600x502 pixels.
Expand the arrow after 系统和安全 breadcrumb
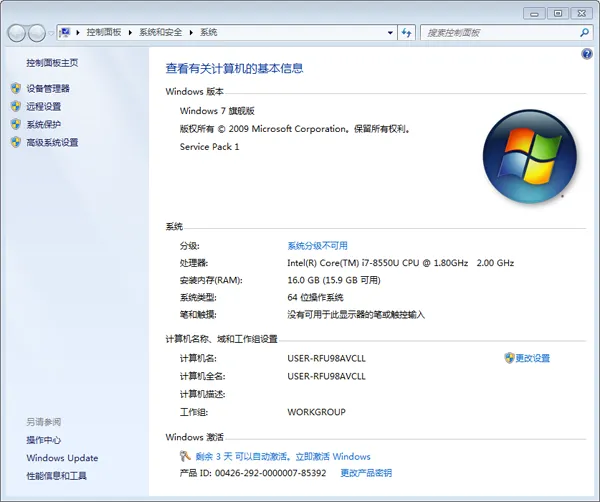[x=191, y=33]
